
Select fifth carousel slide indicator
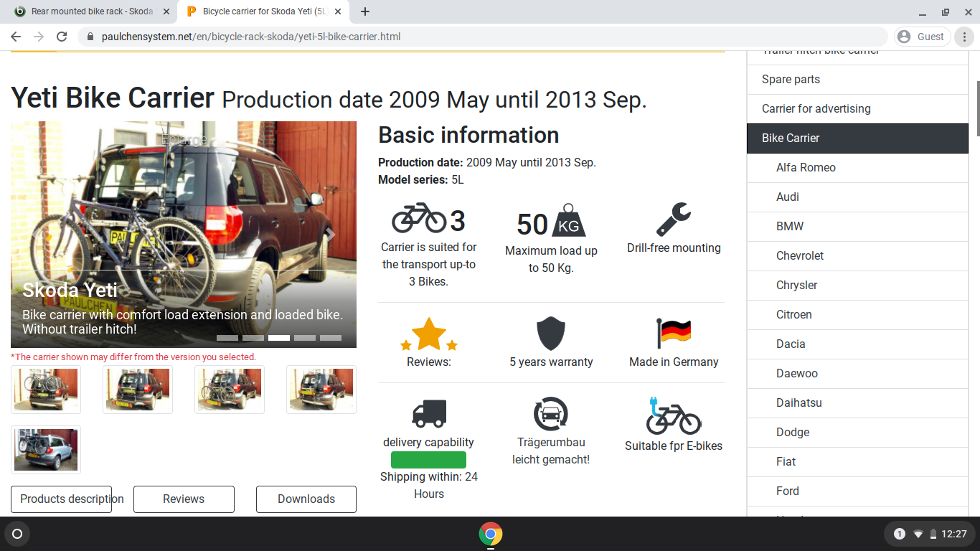pos(331,338)
